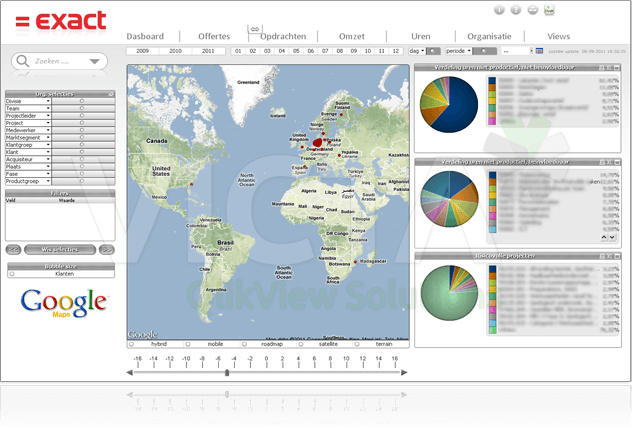The image size is (640, 430).
Task: Click the large red bubble over the Netherlands
Action: tap(317, 143)
